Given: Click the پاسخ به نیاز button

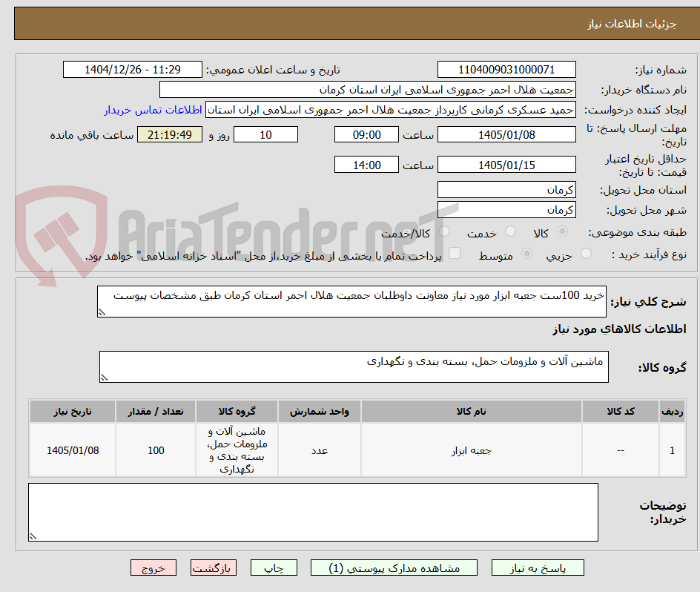Looking at the screenshot, I should click(538, 568).
